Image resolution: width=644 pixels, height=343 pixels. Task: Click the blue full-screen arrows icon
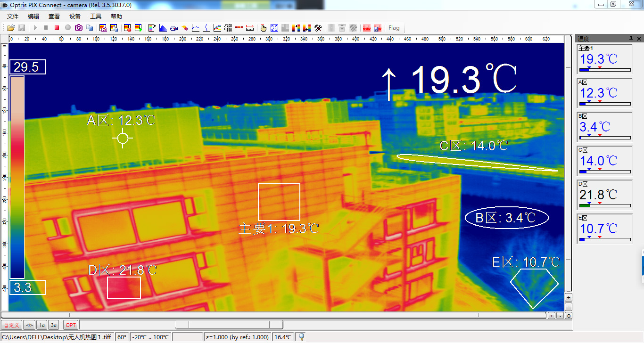[274, 28]
